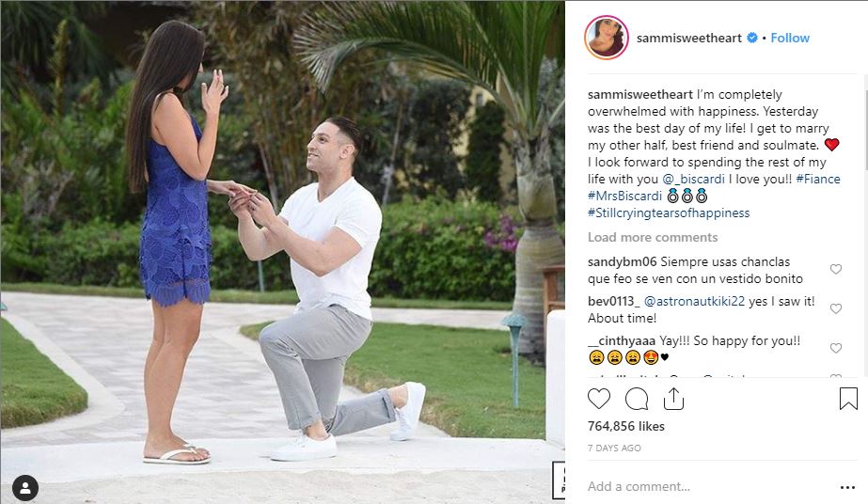868x504 pixels.
Task: Open the #MrsBiscardi hashtag
Action: click(x=624, y=196)
